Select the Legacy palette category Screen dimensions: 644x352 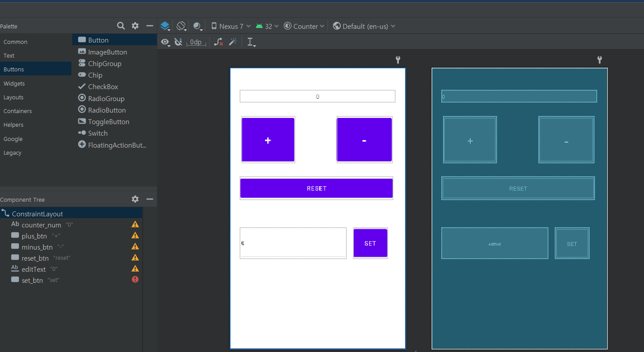coord(35,153)
